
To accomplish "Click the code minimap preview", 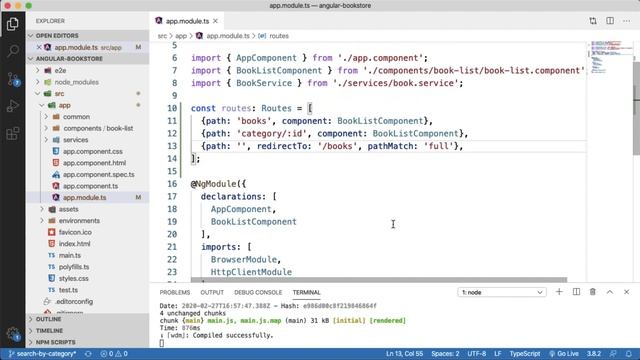I will 610,57.
